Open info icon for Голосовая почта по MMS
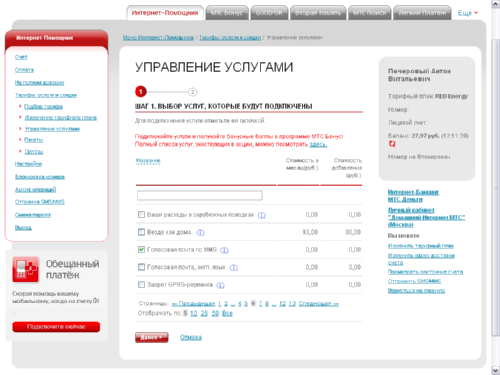Viewport: 500px width, 375px height. [x=224, y=250]
